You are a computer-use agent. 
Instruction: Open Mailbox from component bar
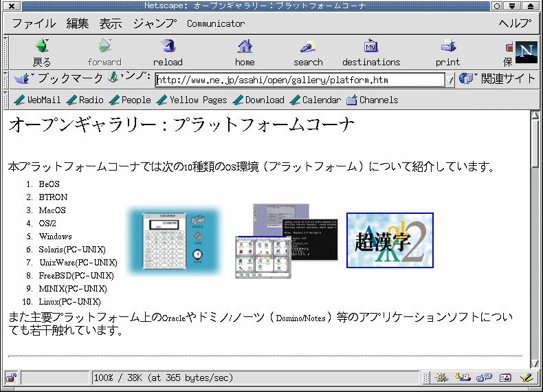pyautogui.click(x=463, y=377)
